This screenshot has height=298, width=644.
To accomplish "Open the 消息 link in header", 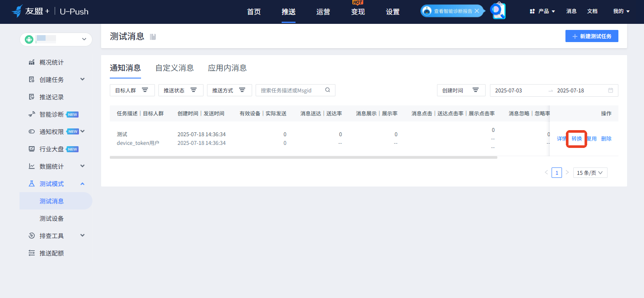I will pos(572,11).
